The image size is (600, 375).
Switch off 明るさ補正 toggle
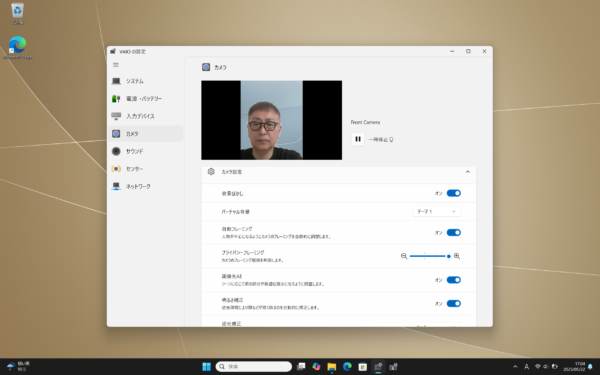(453, 304)
